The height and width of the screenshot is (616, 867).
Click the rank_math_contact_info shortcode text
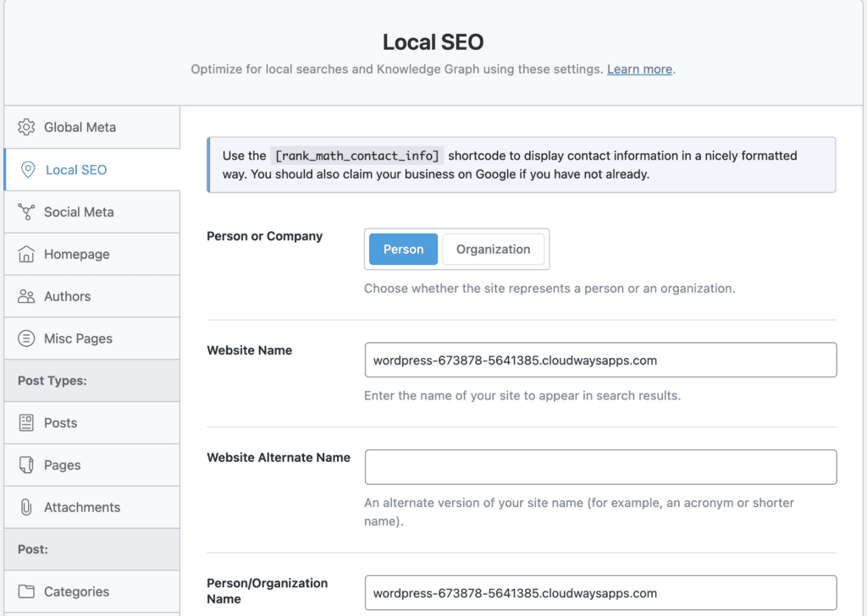tap(357, 156)
